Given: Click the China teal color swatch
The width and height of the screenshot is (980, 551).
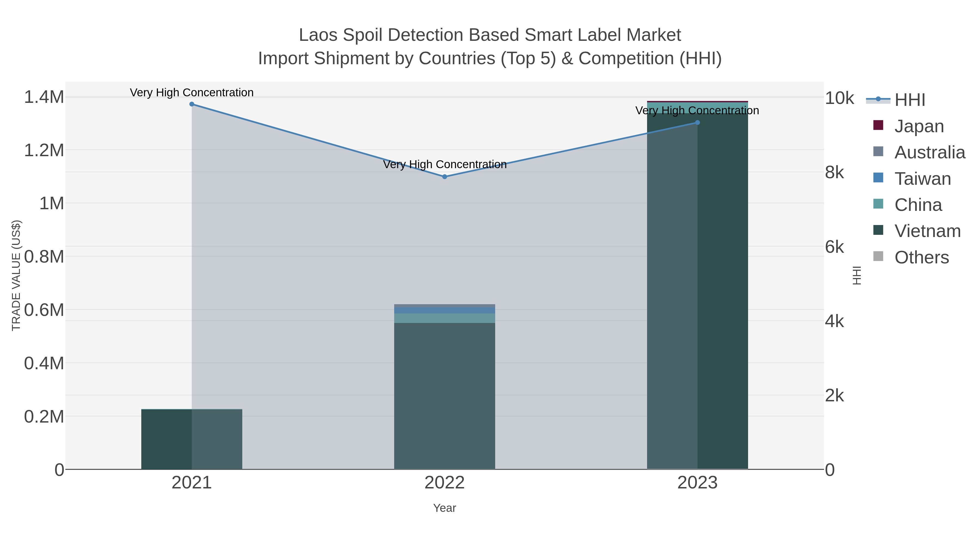Looking at the screenshot, I should [878, 204].
